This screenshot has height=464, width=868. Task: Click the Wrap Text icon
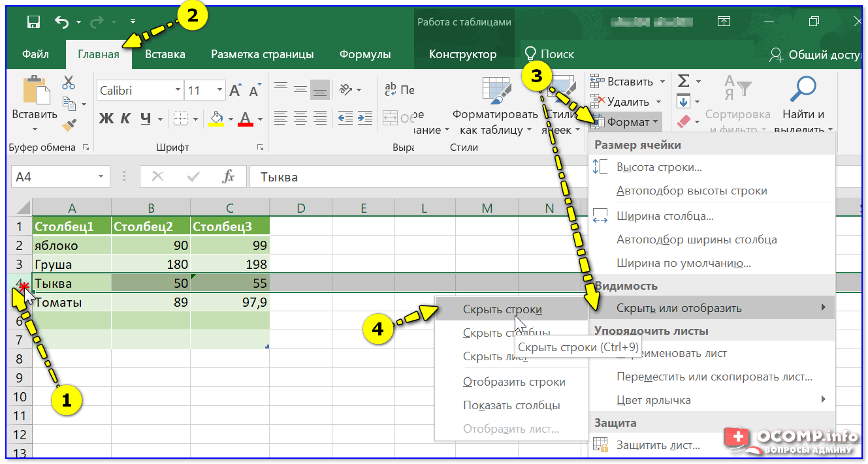coord(392,89)
